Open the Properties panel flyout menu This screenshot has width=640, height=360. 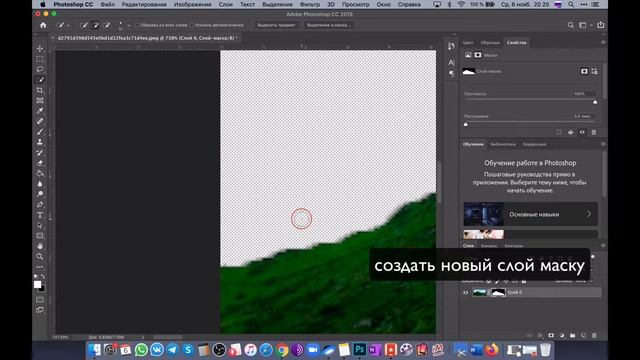click(x=603, y=42)
